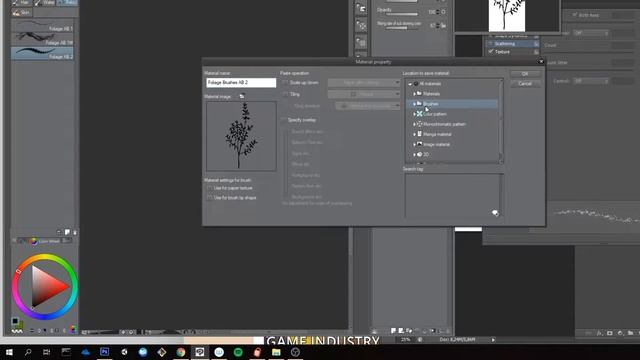Select the Foliage AB 1 brush
The height and width of the screenshot is (360, 640).
pyautogui.click(x=42, y=25)
